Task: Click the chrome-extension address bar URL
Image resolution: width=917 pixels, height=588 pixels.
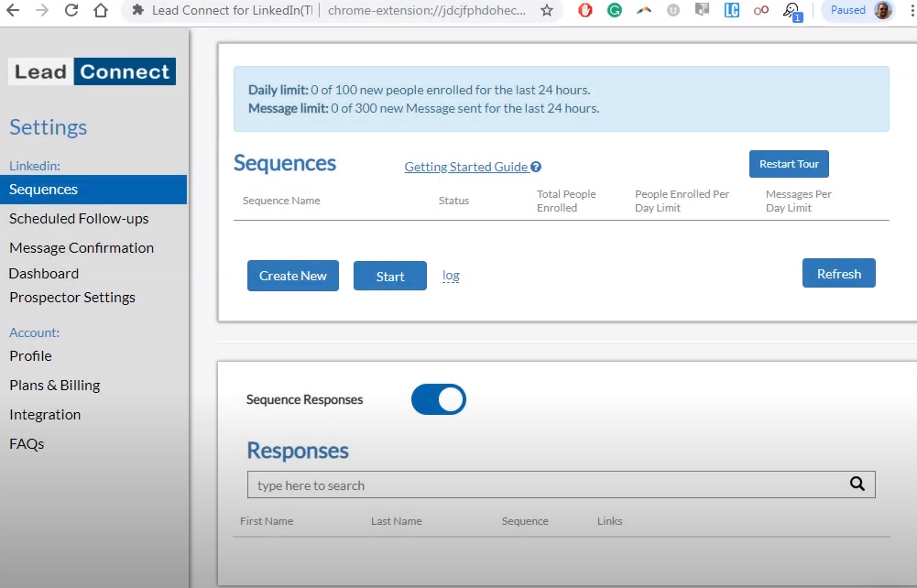Action: click(x=427, y=10)
